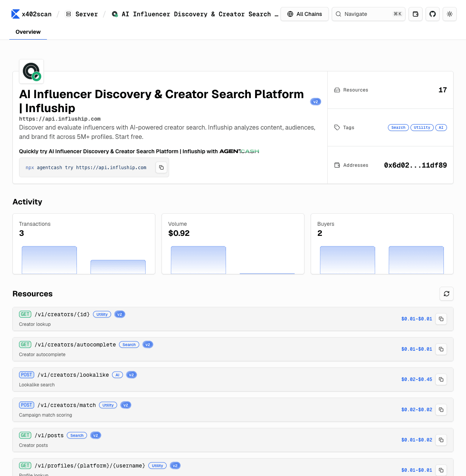Viewport: 466px width, 476px height.
Task: Expand the /v1/creators/{id} resource row
Action: pos(233,319)
